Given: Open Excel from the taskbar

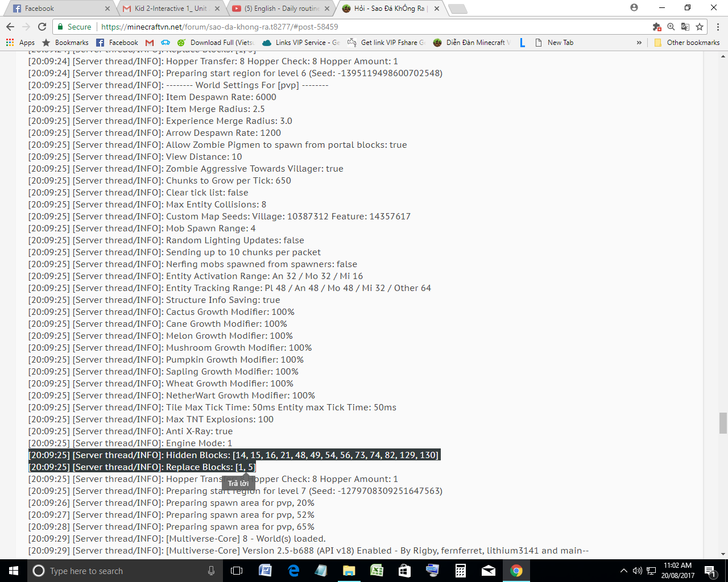Looking at the screenshot, I should pyautogui.click(x=377, y=571).
